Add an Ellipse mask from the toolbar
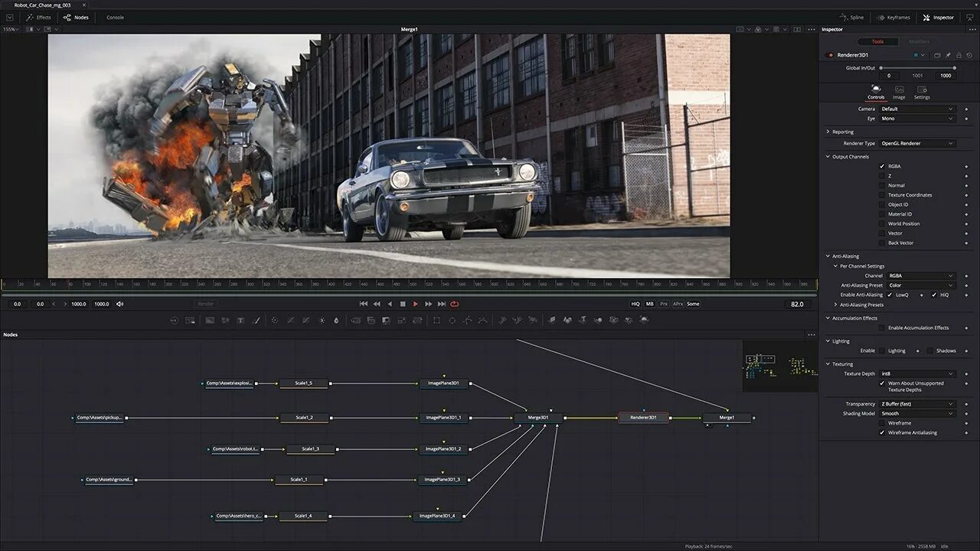The height and width of the screenshot is (551, 980). [452, 320]
